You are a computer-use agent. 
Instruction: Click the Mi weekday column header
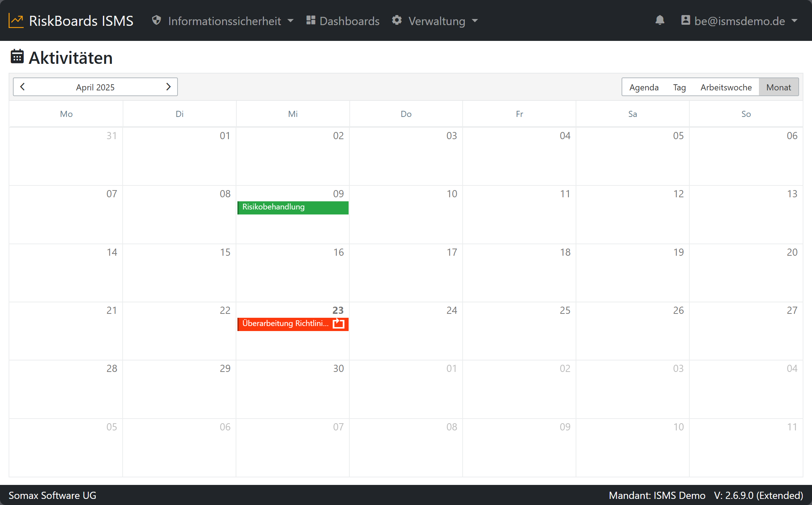pyautogui.click(x=293, y=114)
